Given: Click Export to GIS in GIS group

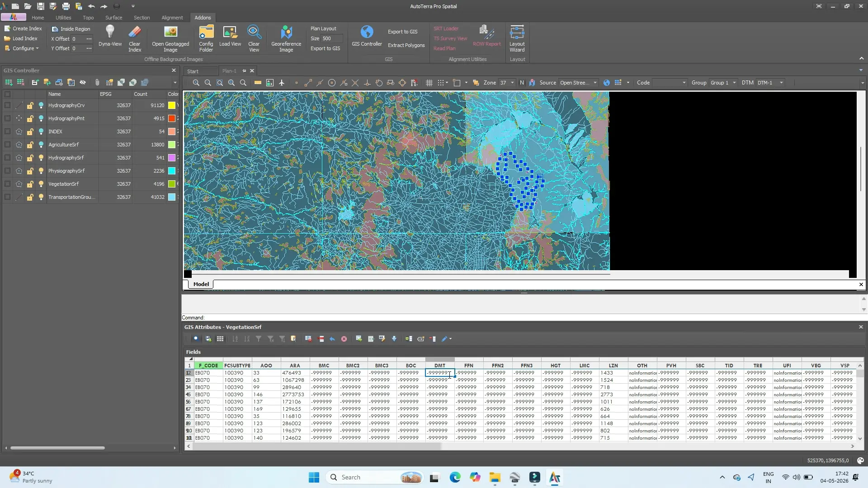Looking at the screenshot, I should point(402,32).
